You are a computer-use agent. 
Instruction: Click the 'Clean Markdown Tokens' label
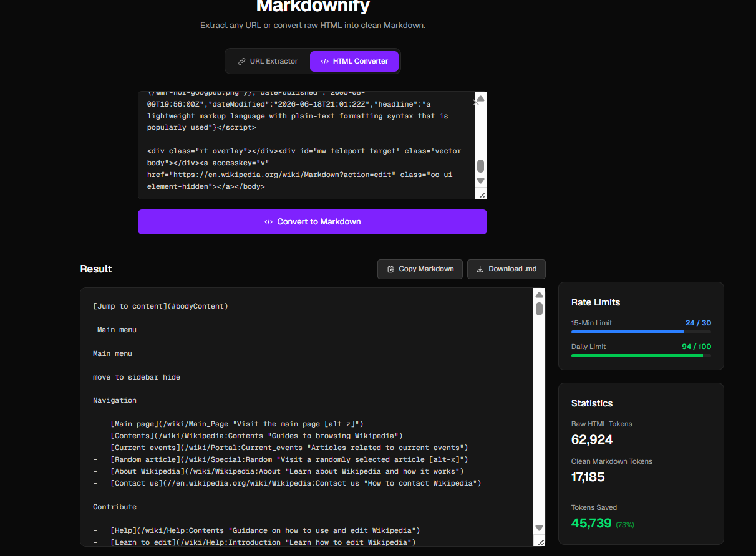(612, 461)
